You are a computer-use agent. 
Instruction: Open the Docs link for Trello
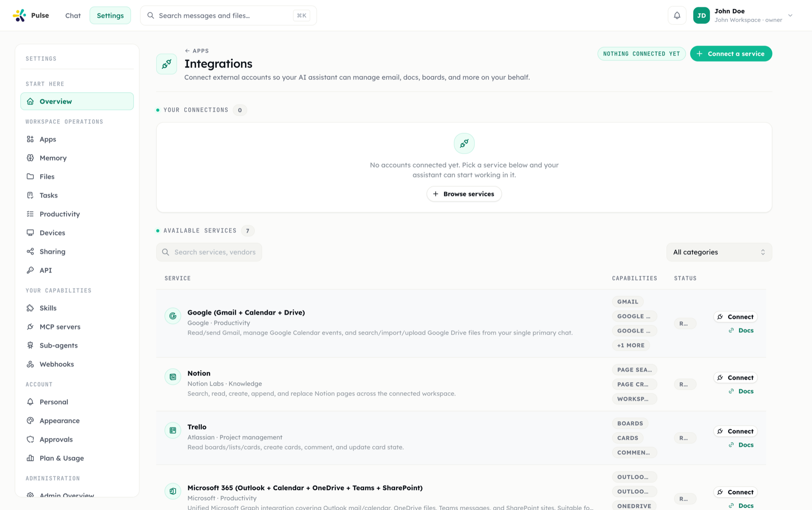click(x=741, y=445)
